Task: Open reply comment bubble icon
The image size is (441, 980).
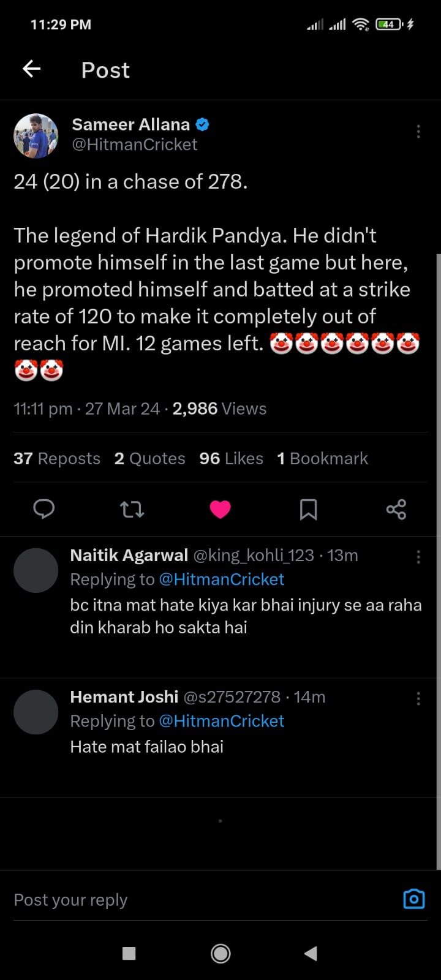Action: pos(43,509)
